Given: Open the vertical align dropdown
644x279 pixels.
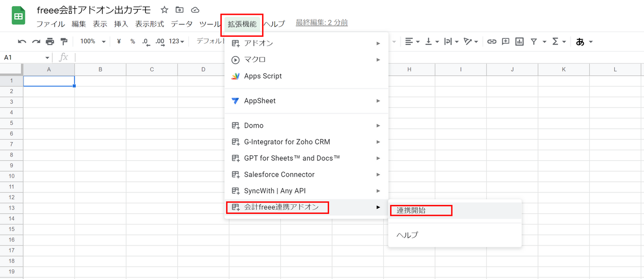Looking at the screenshot, I should click(x=432, y=42).
